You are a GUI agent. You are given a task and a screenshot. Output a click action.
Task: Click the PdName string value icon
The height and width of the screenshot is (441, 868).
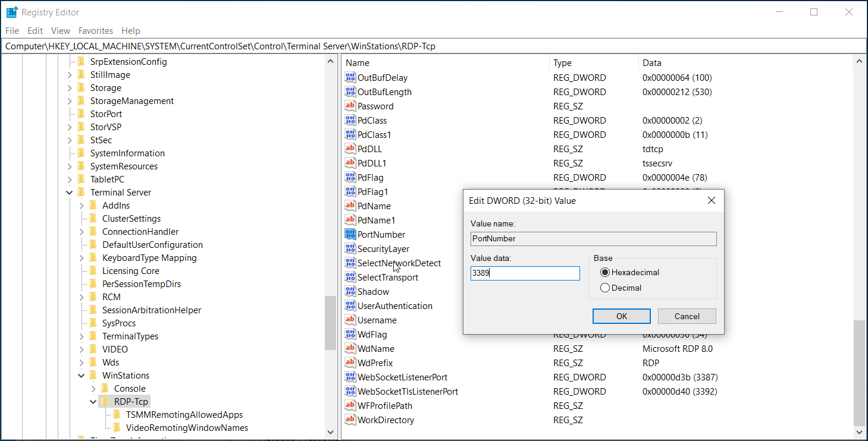click(x=350, y=206)
